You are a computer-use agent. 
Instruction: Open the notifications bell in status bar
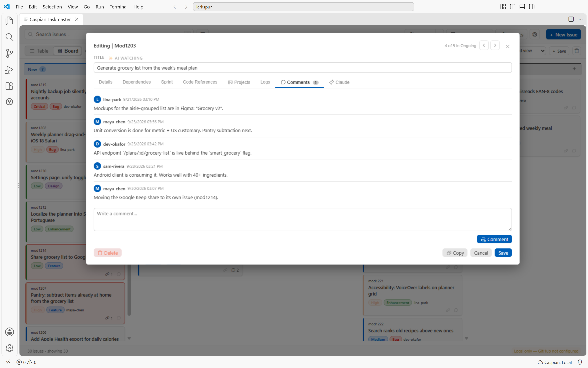580,362
